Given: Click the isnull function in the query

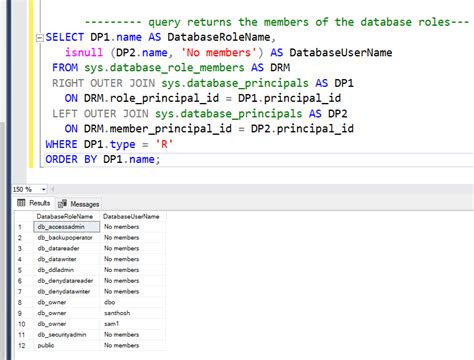Looking at the screenshot, I should [x=84, y=53].
